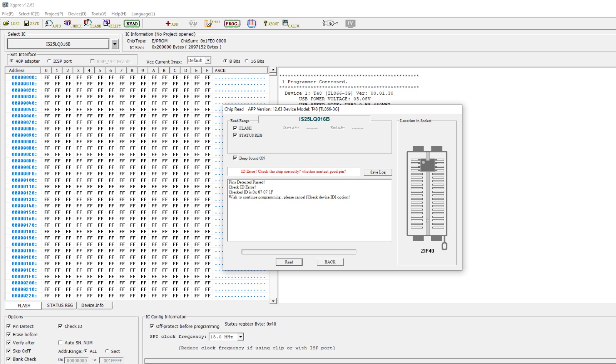This screenshot has width=616, height=364.
Task: Toggle the Beep Sound ON checkbox
Action: (x=235, y=158)
